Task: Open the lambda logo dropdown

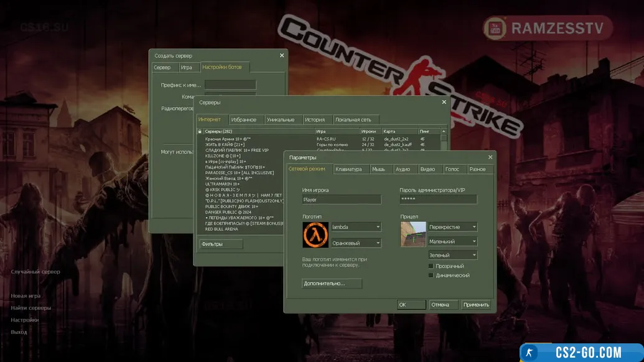Action: (x=356, y=227)
